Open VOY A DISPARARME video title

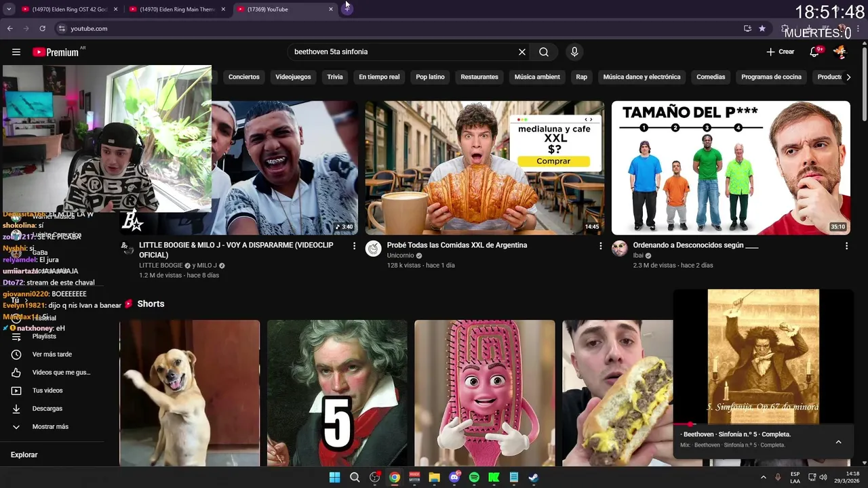click(236, 250)
